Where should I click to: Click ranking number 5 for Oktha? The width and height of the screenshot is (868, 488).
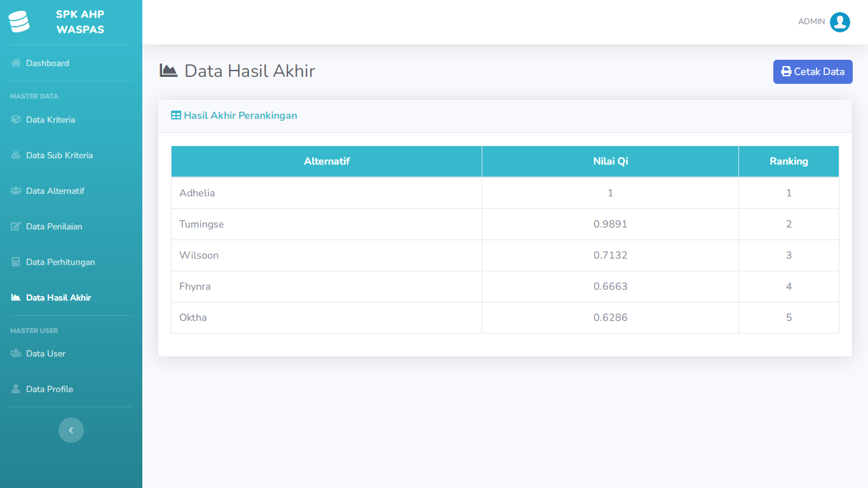tap(789, 318)
